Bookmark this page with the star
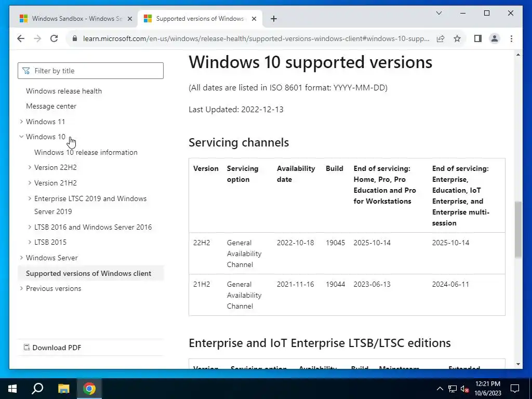 pyautogui.click(x=457, y=38)
